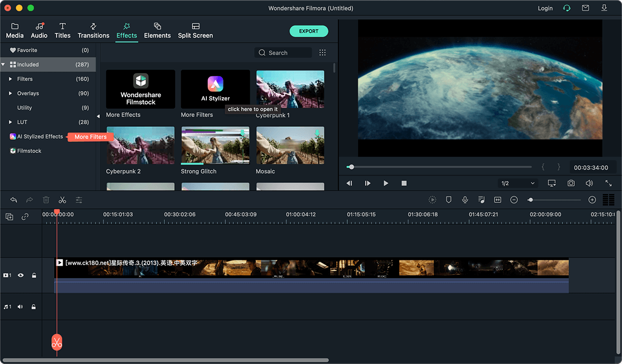Click the render preview icon
Image resolution: width=622 pixels, height=364 pixels.
432,200
